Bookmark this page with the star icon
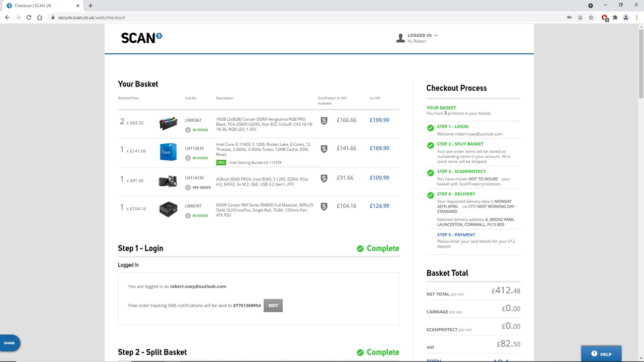The image size is (644, 362). tap(591, 17)
